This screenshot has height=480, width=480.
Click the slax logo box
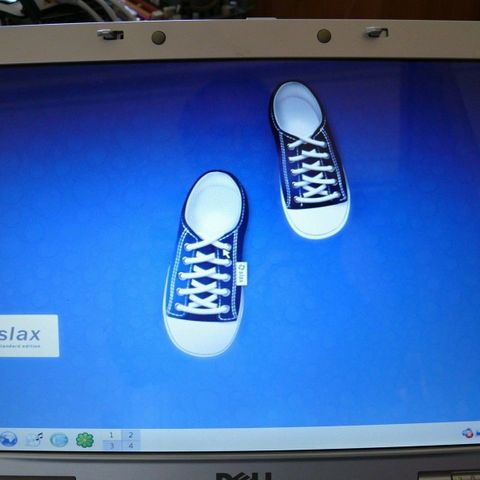[x=29, y=336]
